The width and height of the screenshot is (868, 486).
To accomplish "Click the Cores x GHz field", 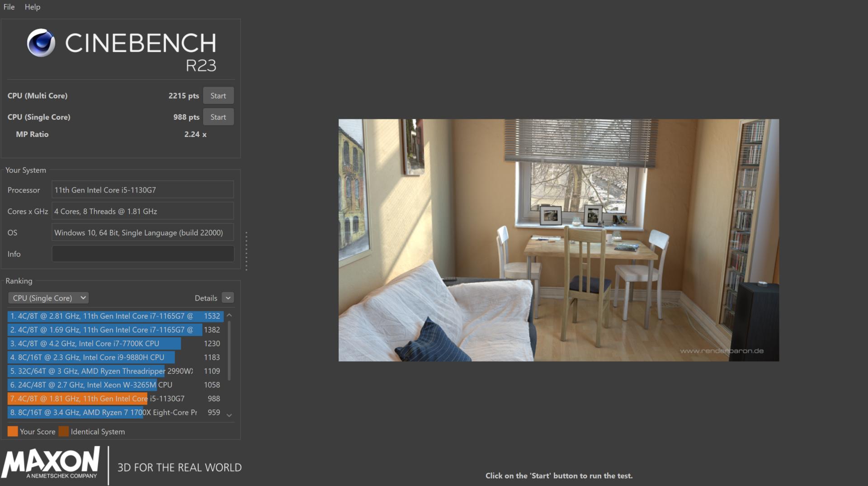I will tap(143, 211).
